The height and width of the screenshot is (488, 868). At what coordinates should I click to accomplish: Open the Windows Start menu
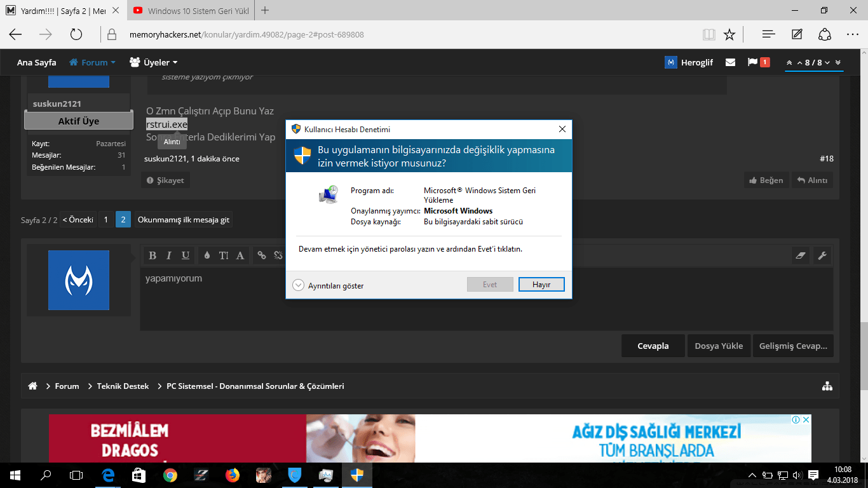[x=15, y=475]
